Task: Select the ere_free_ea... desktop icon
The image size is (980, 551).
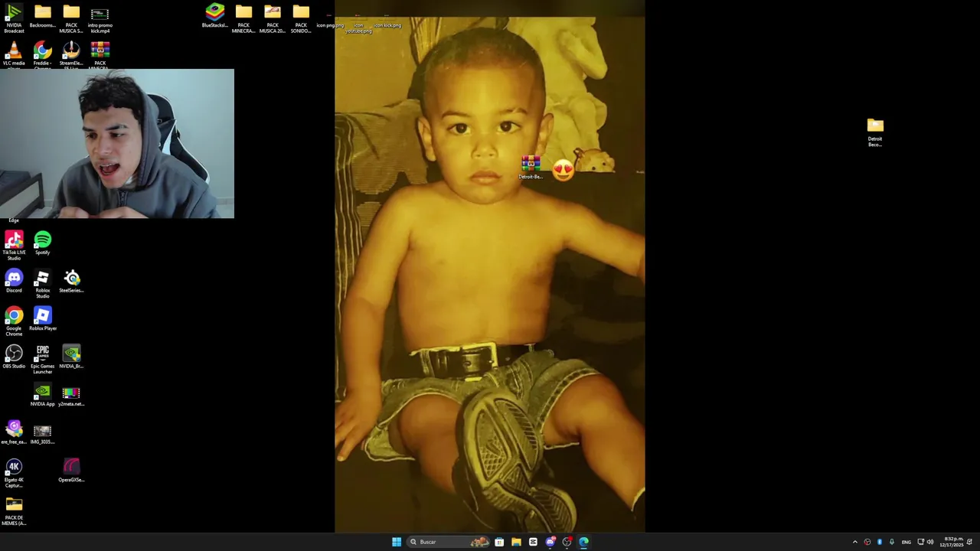Action: (x=14, y=433)
